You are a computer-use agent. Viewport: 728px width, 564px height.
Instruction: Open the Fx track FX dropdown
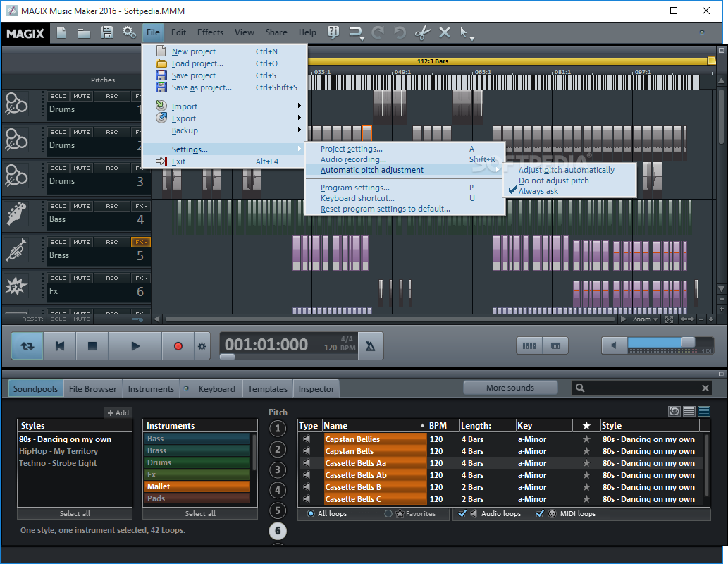click(141, 278)
